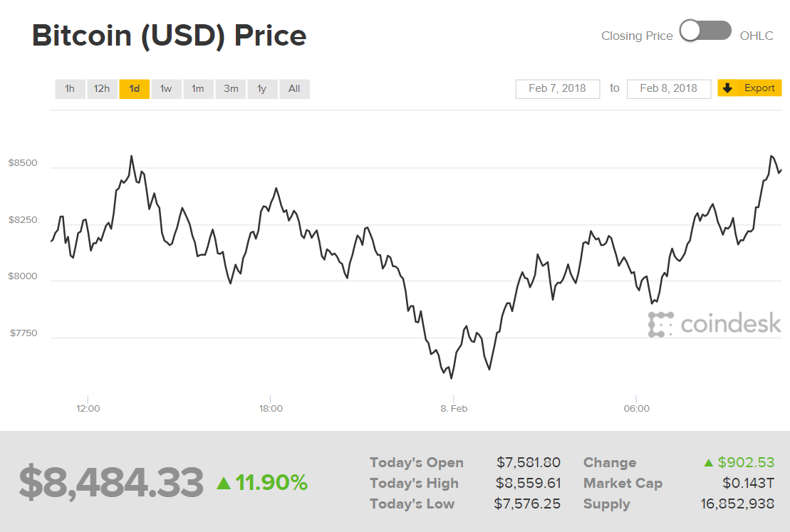Click the $8,484.33 current price

click(x=111, y=483)
